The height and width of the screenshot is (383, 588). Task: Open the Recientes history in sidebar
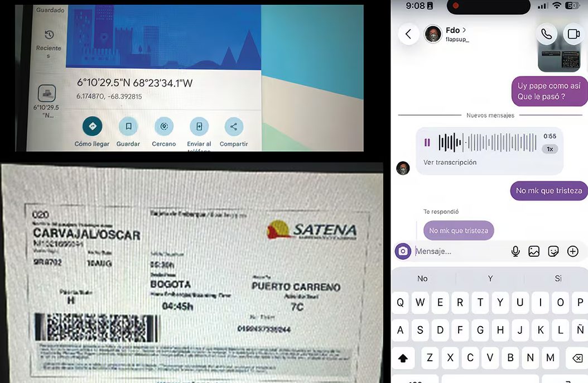coord(49,44)
